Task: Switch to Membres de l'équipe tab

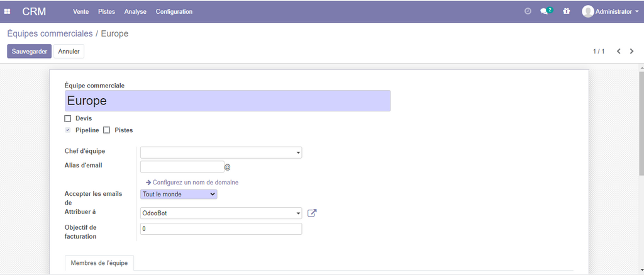Action: pyautogui.click(x=99, y=263)
